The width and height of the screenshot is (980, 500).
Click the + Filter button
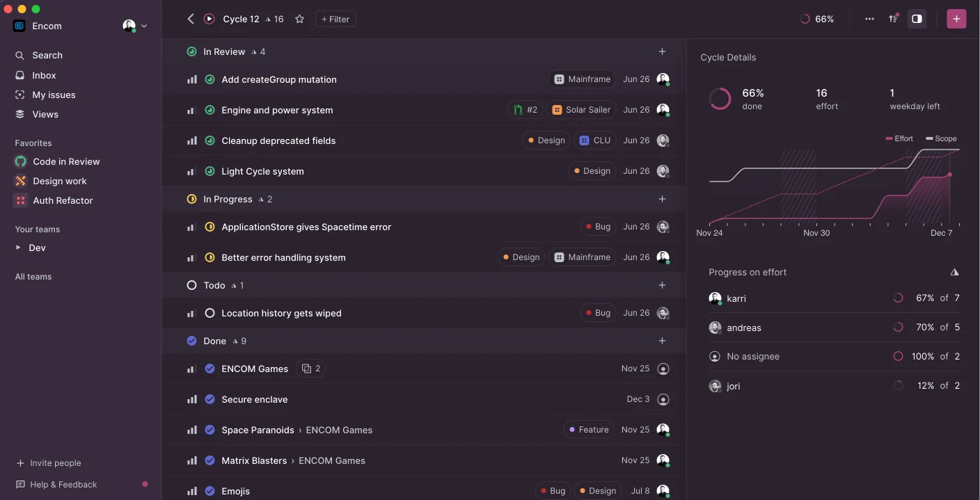[x=335, y=19]
